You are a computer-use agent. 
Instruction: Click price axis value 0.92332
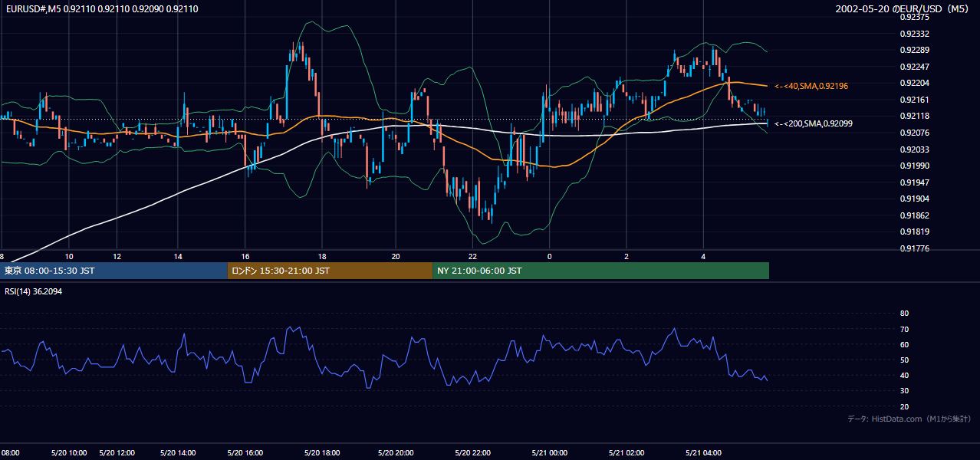[913, 34]
